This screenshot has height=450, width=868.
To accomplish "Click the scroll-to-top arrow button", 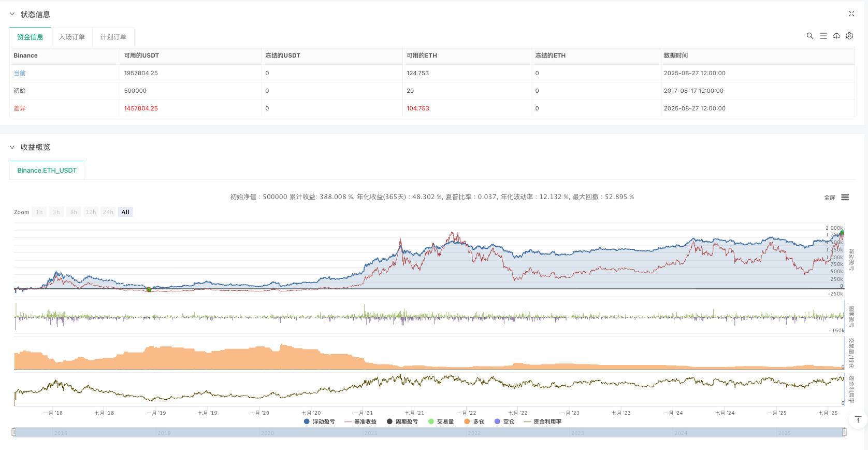I will (x=858, y=420).
